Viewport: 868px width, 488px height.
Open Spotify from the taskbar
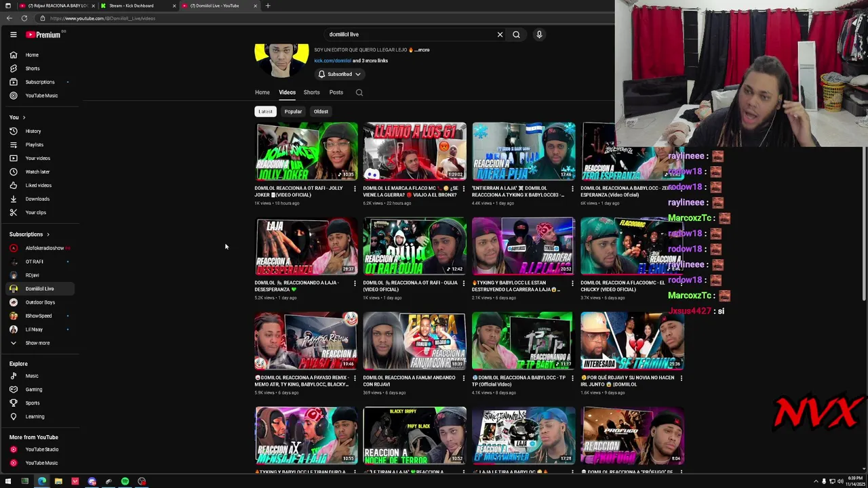tap(125, 481)
